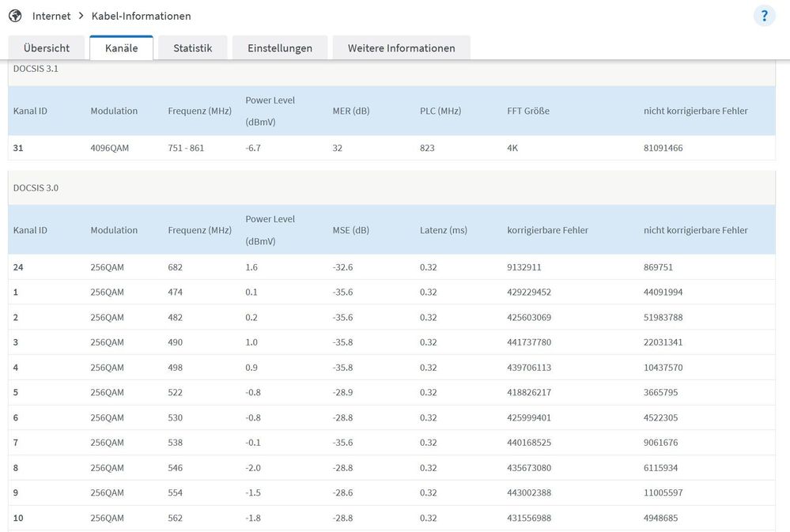Click the Kabel-Informationen breadcrumb text

(141, 16)
